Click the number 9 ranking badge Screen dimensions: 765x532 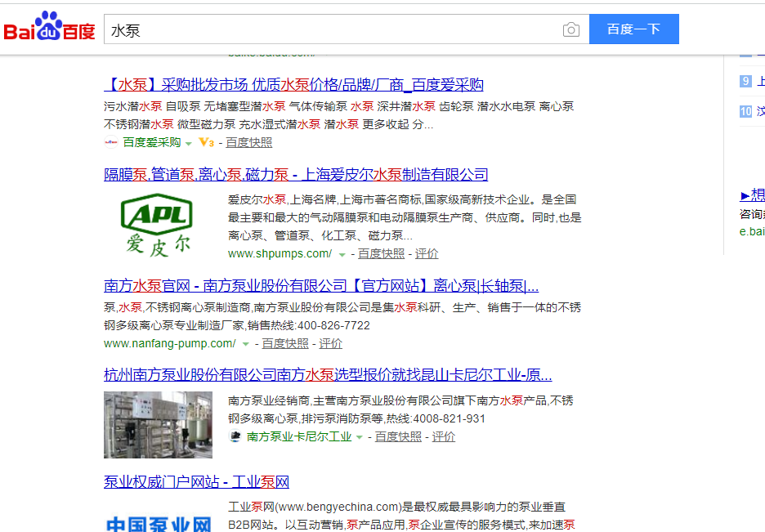745,80
